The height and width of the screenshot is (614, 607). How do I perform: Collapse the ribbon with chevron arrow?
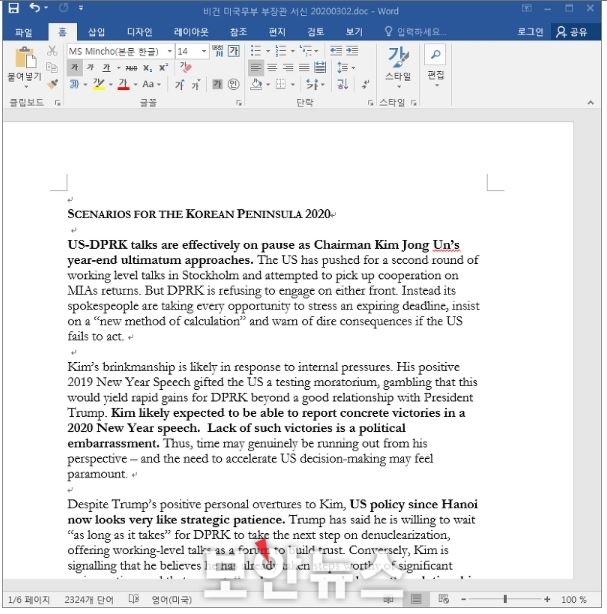coord(591,103)
